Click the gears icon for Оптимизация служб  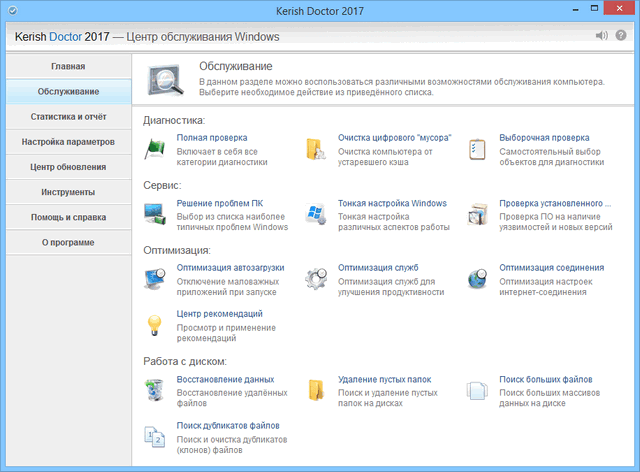[317, 278]
